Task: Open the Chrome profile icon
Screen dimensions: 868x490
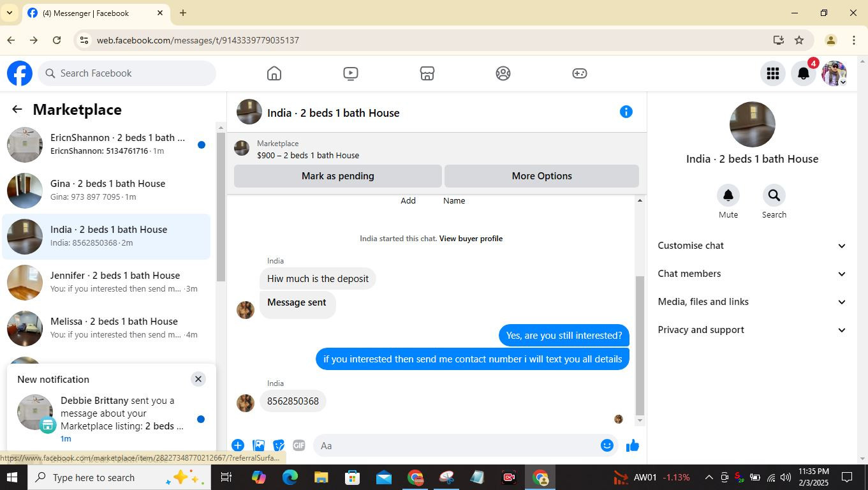Action: point(830,40)
